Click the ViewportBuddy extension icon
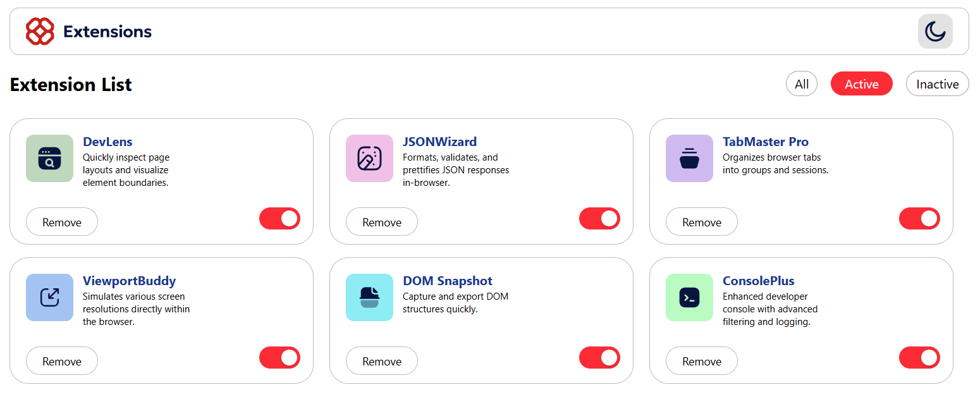Viewport: 980px width, 404px height. click(x=49, y=298)
